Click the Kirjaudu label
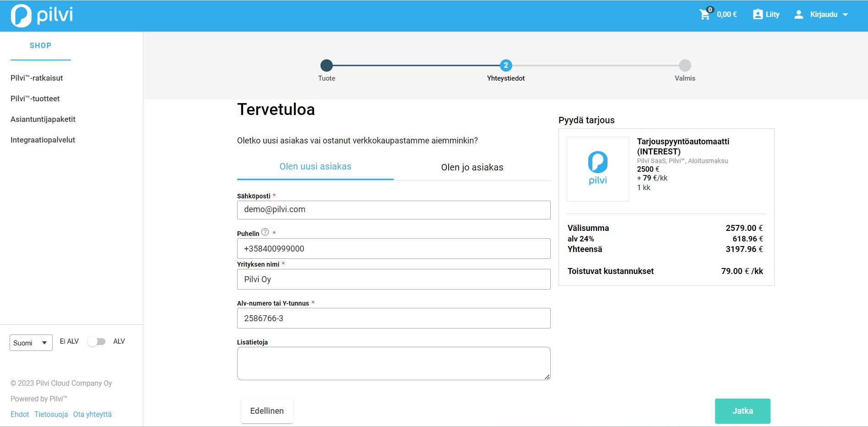The width and height of the screenshot is (868, 427). [x=824, y=14]
